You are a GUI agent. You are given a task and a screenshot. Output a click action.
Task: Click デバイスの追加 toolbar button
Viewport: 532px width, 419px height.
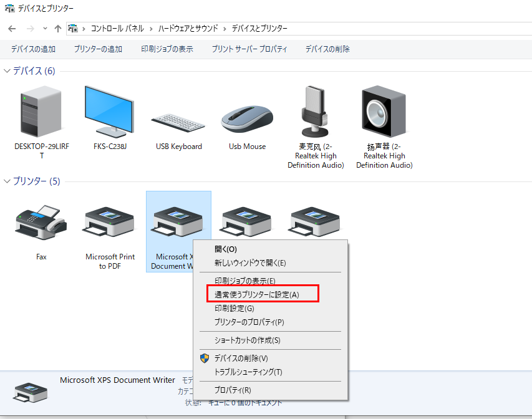click(33, 49)
